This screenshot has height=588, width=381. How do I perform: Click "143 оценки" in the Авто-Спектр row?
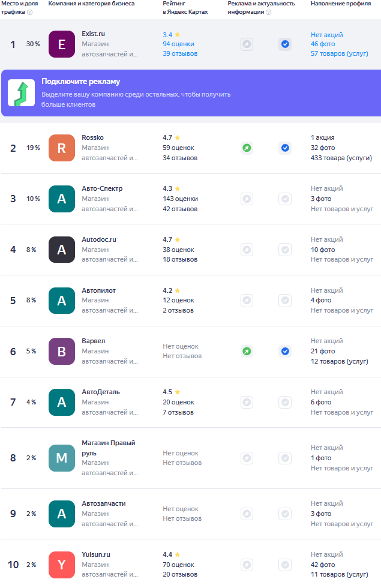tap(181, 199)
